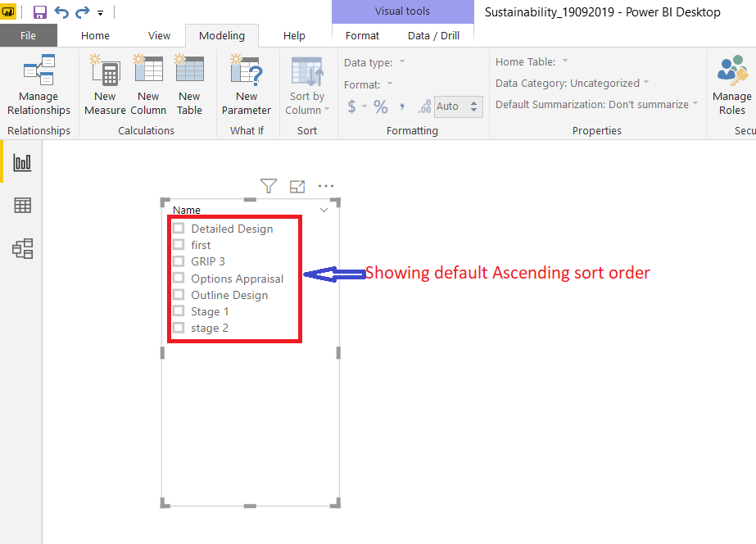The image size is (756, 544).
Task: Open Focus mode for the slicer
Action: pos(297,186)
